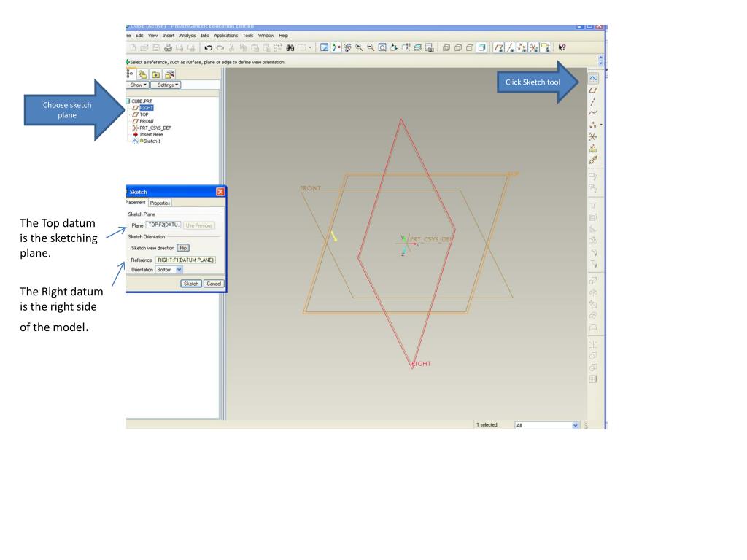The height and width of the screenshot is (560, 747).
Task: Toggle datum axes display icon
Action: (x=511, y=47)
